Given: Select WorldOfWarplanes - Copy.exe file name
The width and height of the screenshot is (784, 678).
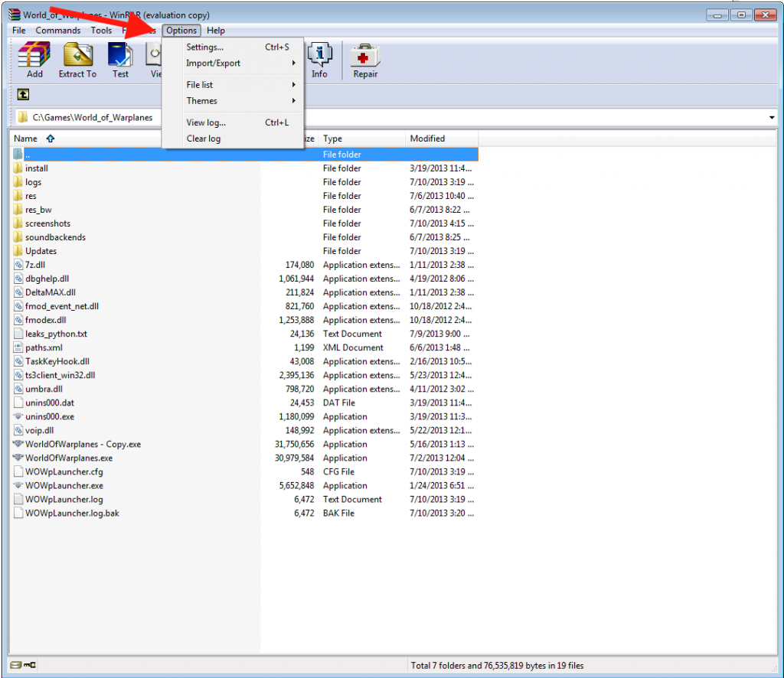Looking at the screenshot, I should tap(83, 444).
